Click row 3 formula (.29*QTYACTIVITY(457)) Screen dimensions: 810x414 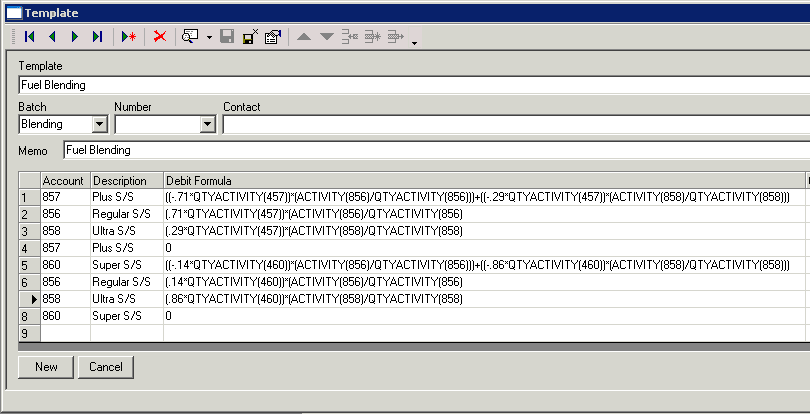(485, 231)
